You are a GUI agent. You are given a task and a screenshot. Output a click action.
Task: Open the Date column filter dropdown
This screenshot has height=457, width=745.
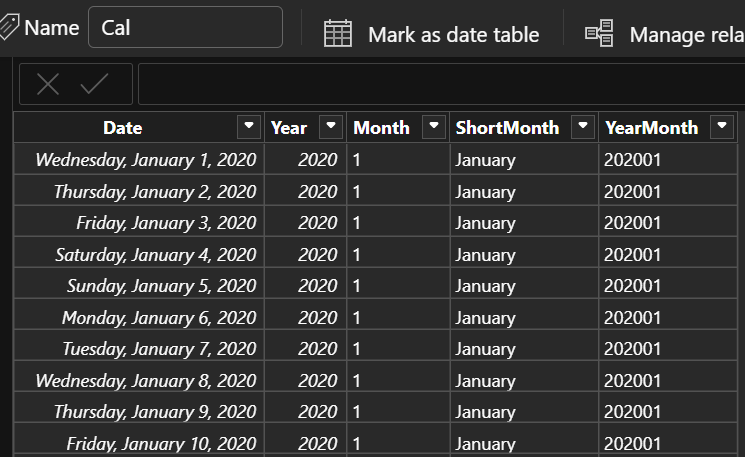pos(248,127)
